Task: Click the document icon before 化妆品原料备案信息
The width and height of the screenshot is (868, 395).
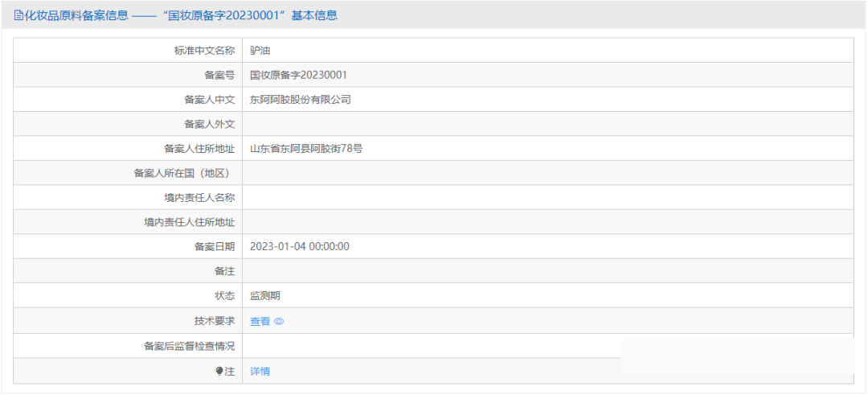Action: (18, 15)
